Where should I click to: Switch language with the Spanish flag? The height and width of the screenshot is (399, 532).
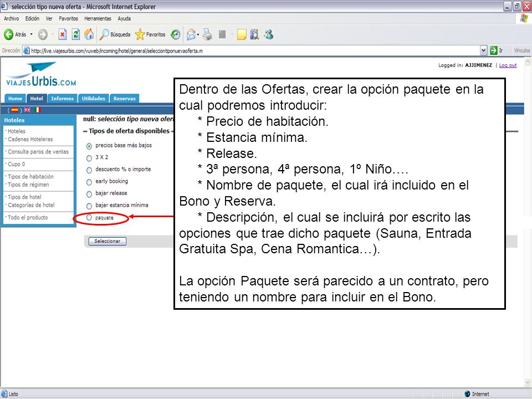pos(14,110)
